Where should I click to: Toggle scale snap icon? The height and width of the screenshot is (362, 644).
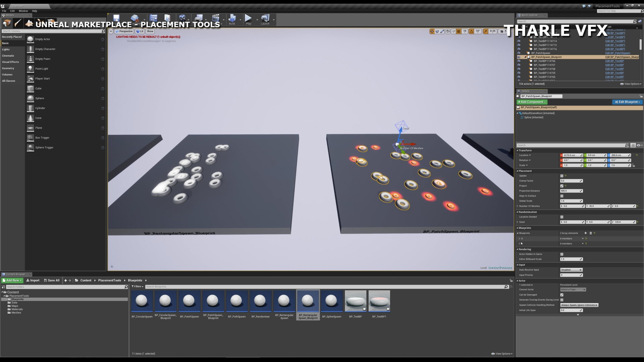click(x=485, y=31)
